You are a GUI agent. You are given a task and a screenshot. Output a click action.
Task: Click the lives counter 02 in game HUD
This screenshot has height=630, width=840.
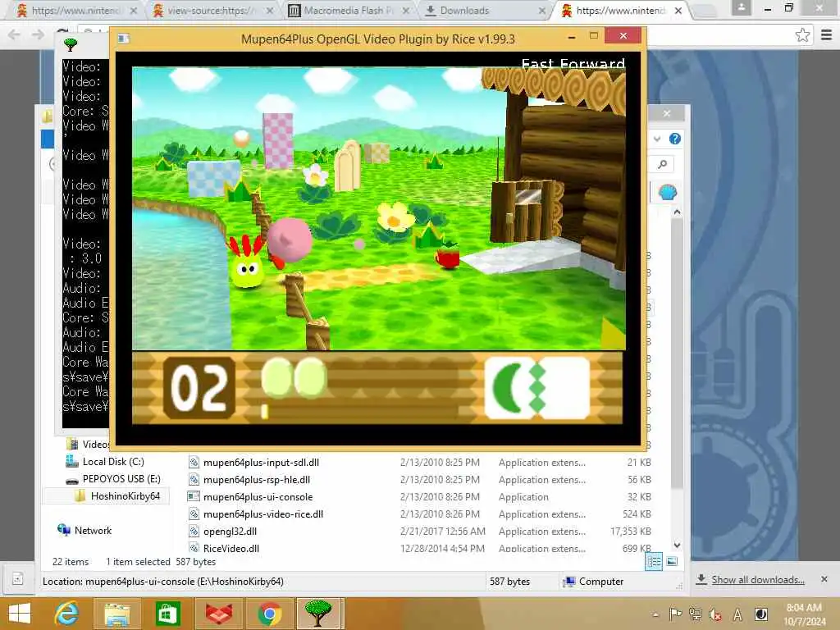[x=199, y=388]
